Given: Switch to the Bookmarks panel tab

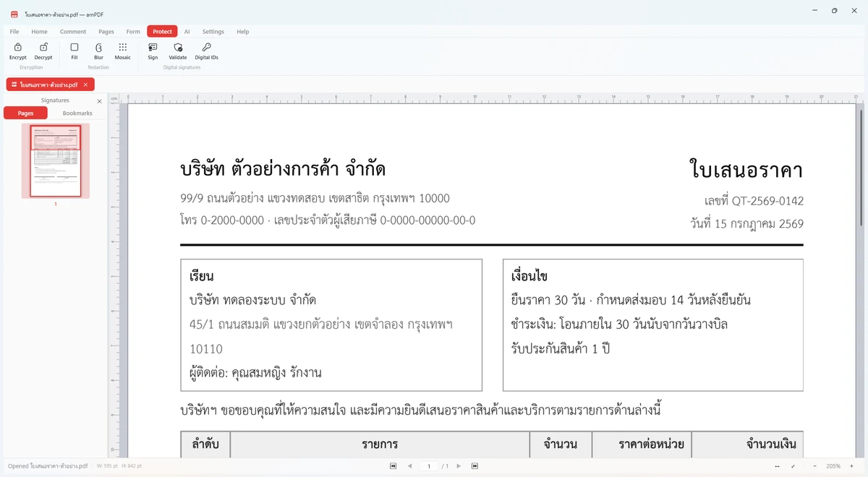Looking at the screenshot, I should tap(77, 113).
